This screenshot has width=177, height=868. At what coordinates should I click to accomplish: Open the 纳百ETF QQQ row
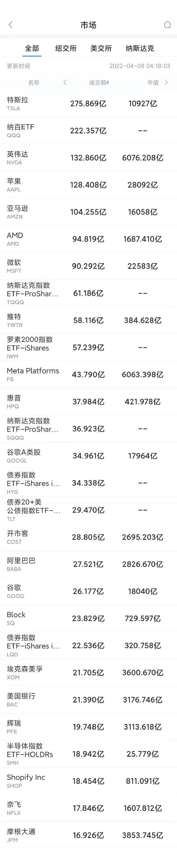88,131
